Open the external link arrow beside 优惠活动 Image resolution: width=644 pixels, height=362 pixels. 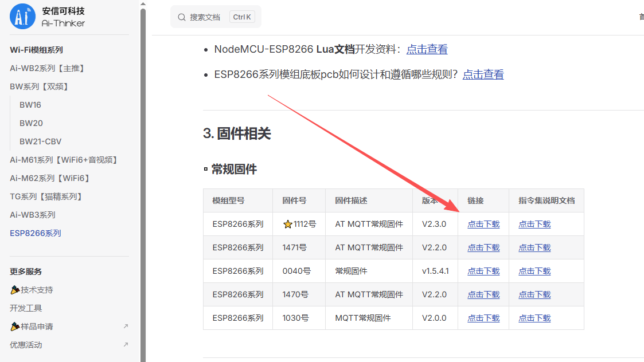pyautogui.click(x=126, y=345)
